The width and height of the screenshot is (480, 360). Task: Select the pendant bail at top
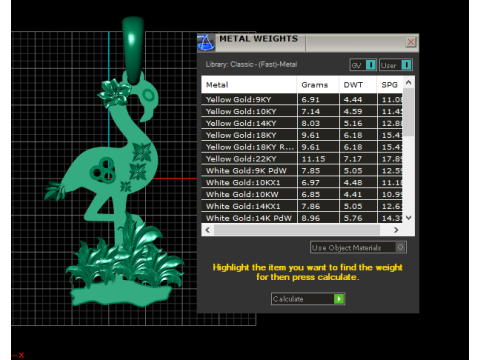(133, 50)
